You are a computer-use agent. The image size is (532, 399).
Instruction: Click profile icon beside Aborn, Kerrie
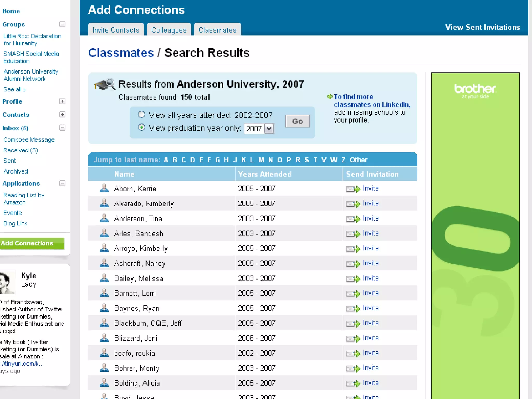(x=104, y=188)
